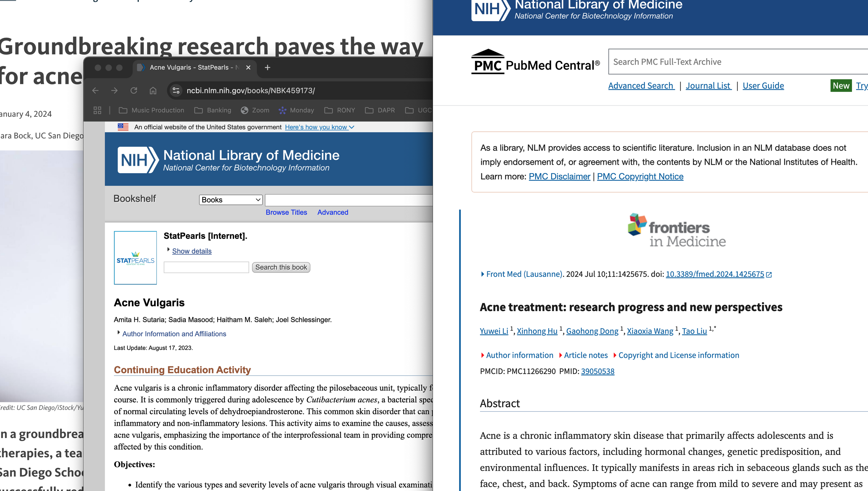This screenshot has height=491, width=868.
Task: Go back in the Chrome window
Action: tap(95, 90)
